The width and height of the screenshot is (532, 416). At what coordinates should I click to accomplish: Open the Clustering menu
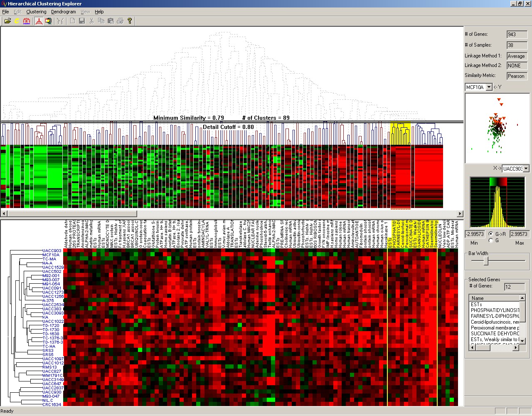(36, 12)
